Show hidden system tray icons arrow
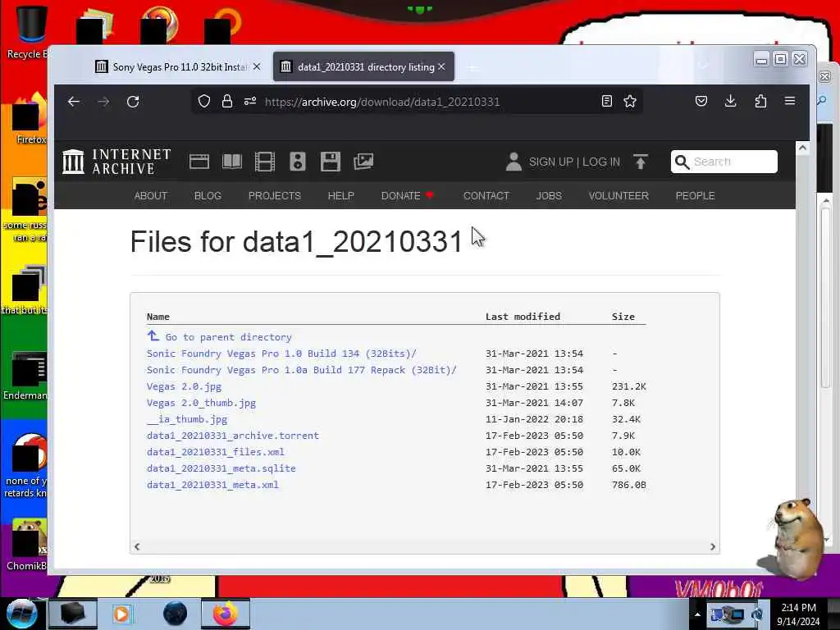This screenshot has width=840, height=630. coord(697,614)
